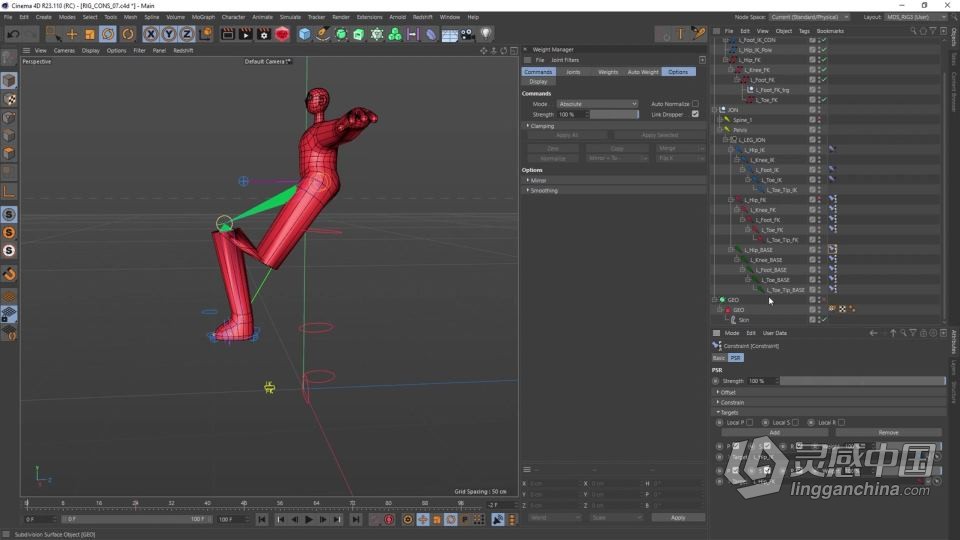Open the Character menu
The width and height of the screenshot is (960, 540).
click(x=233, y=17)
